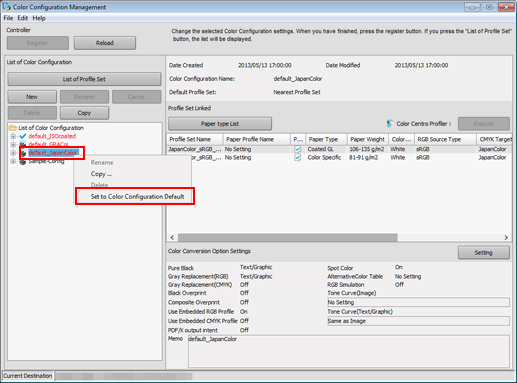The width and height of the screenshot is (517, 383).
Task: Choose Copy ... from the context menu
Action: [133, 174]
